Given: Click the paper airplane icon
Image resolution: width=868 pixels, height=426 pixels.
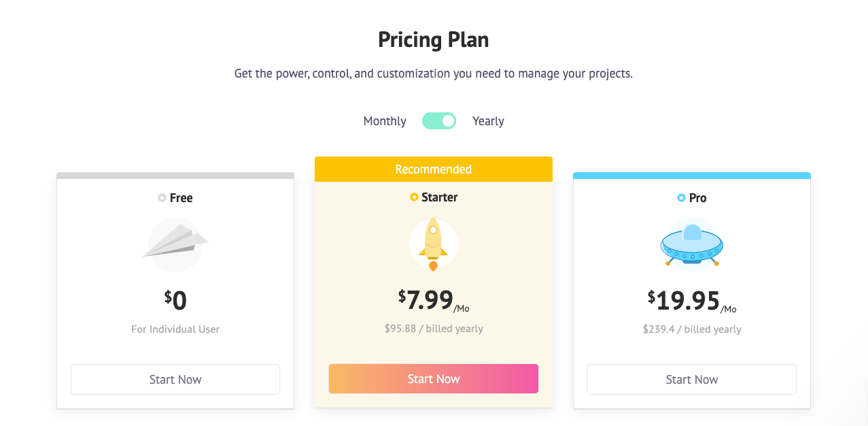Looking at the screenshot, I should [175, 244].
